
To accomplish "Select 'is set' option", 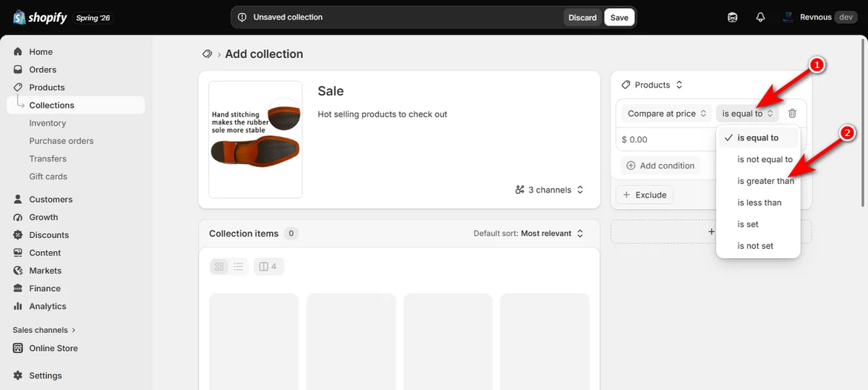I will (x=758, y=224).
